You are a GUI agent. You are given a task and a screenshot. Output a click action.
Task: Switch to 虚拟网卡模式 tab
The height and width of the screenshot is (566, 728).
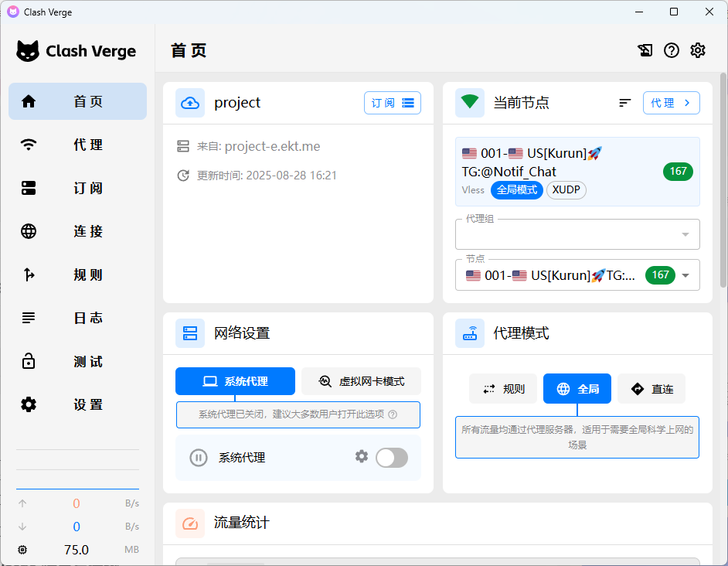[361, 381]
